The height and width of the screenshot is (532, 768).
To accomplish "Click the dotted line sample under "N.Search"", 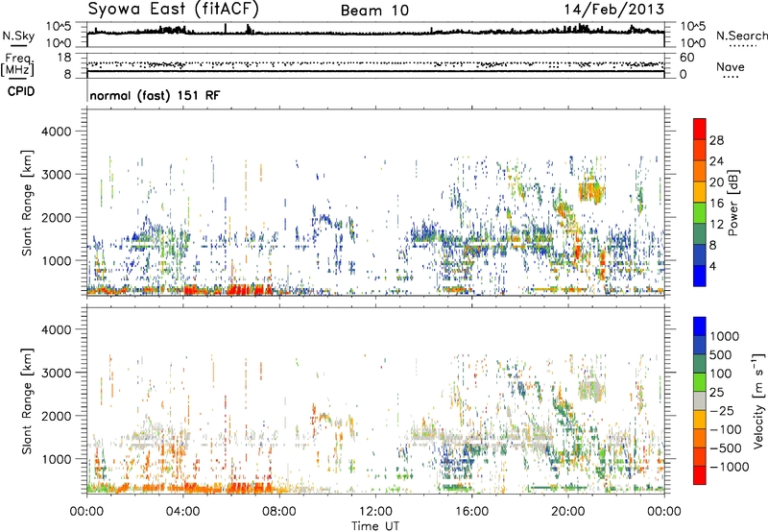I will (x=742, y=45).
